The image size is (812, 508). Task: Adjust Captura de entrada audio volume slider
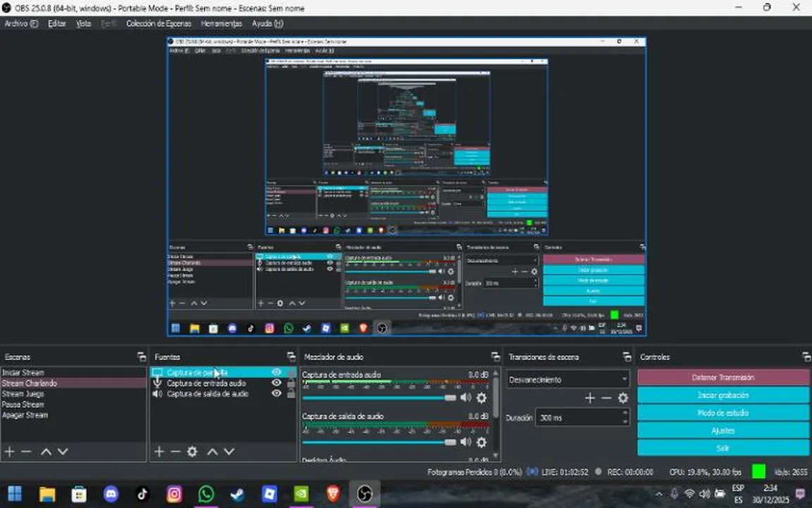pyautogui.click(x=380, y=398)
